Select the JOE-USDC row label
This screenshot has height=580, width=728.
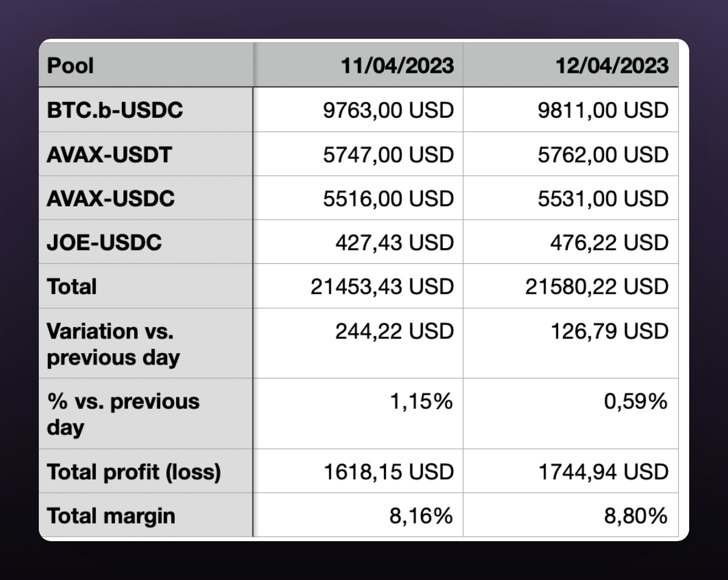click(104, 243)
